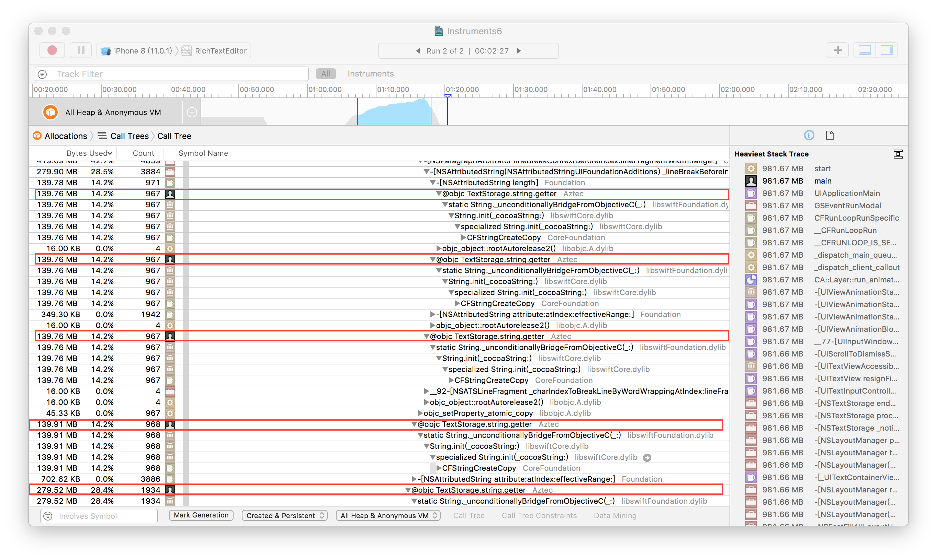Select the Instruments filter tab
Screen dimensions: 937x560
point(370,74)
